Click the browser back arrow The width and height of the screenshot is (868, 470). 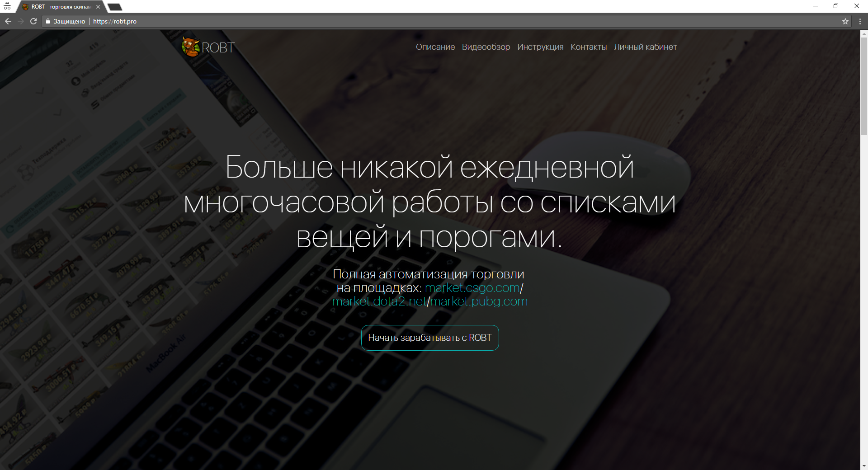click(x=8, y=21)
